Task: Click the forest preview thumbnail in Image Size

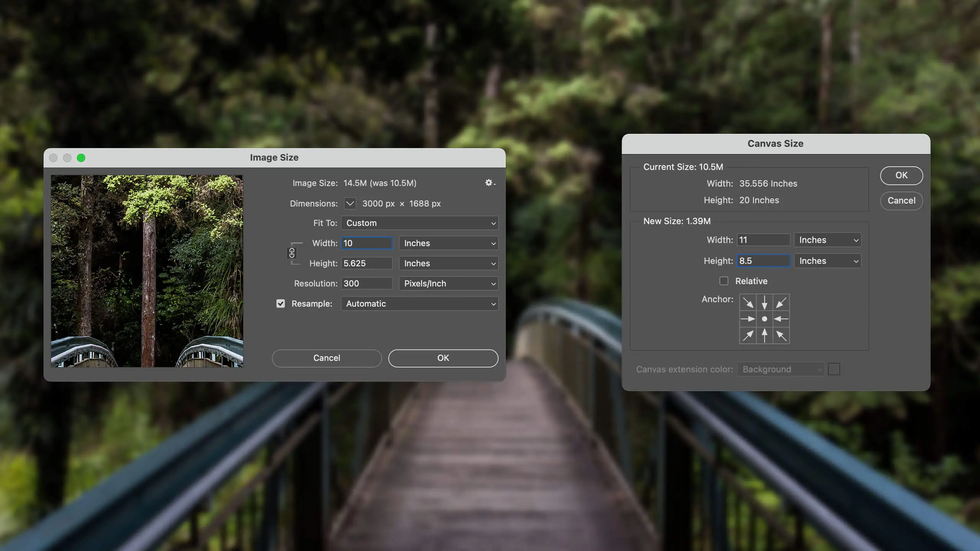Action: click(x=147, y=271)
